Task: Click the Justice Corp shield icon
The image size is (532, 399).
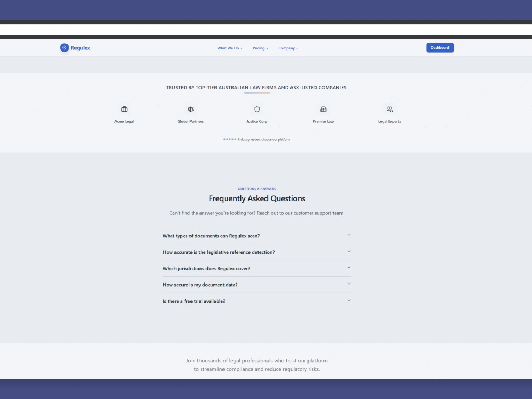Action: [257, 109]
